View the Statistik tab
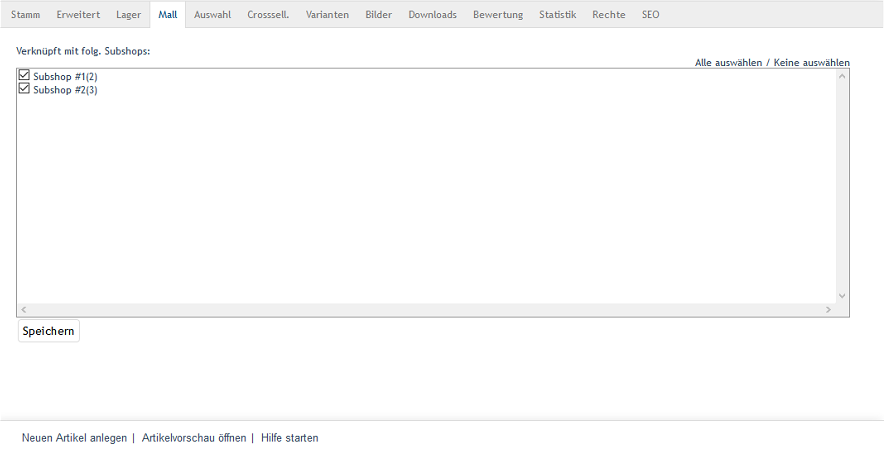 click(557, 15)
